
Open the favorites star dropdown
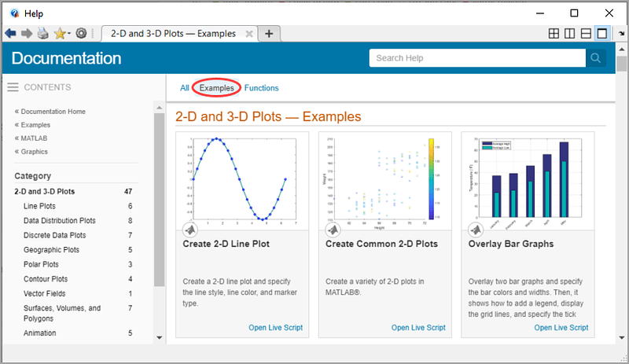(61, 34)
